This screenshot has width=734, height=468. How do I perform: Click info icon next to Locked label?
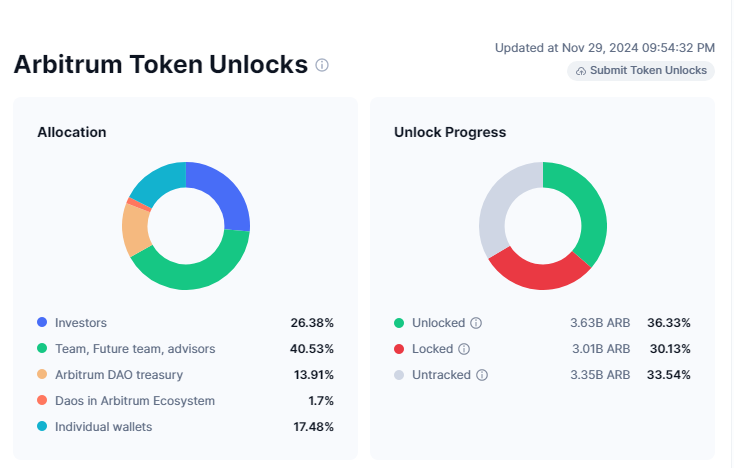pyautogui.click(x=464, y=349)
